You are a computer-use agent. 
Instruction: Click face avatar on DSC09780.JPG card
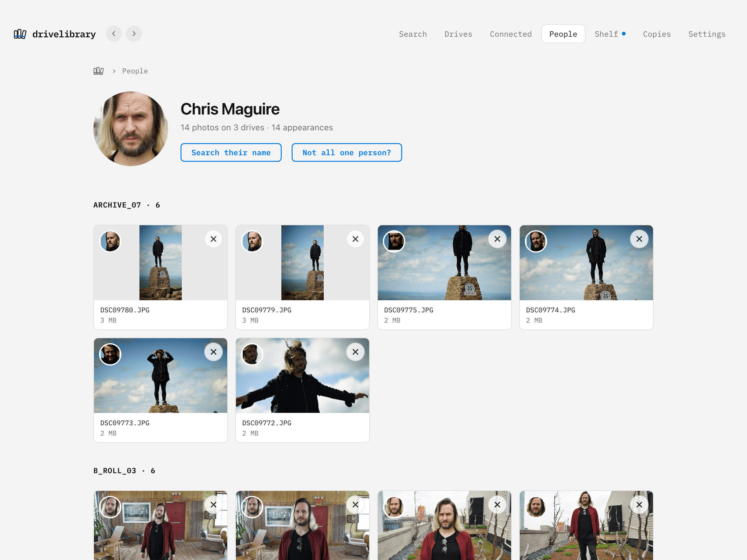click(x=110, y=241)
